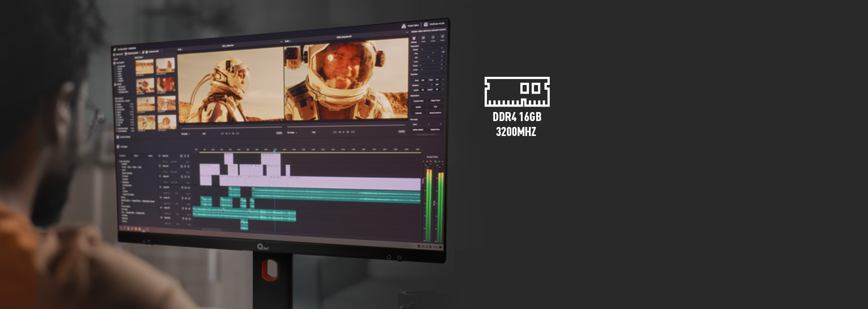Open Scale dropdown above right viewer
The width and height of the screenshot is (868, 309).
(288, 41)
